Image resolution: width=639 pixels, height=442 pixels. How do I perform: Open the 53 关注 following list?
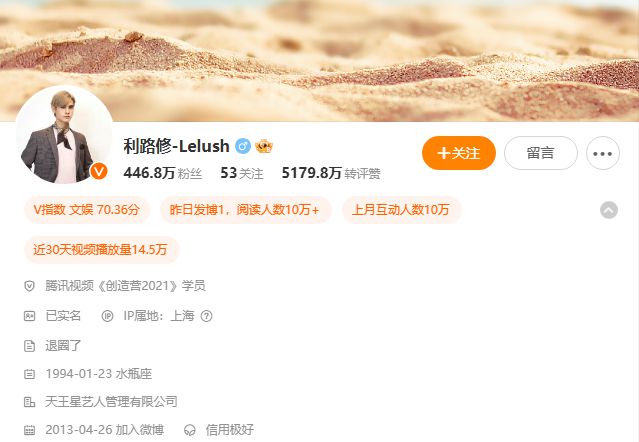click(242, 173)
